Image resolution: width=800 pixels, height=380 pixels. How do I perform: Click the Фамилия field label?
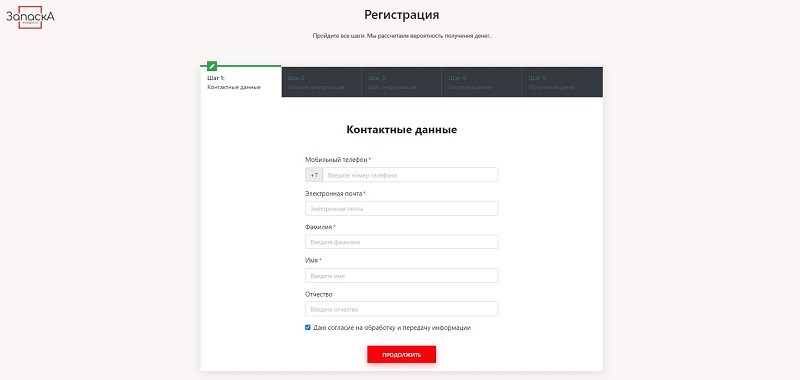[x=319, y=227]
